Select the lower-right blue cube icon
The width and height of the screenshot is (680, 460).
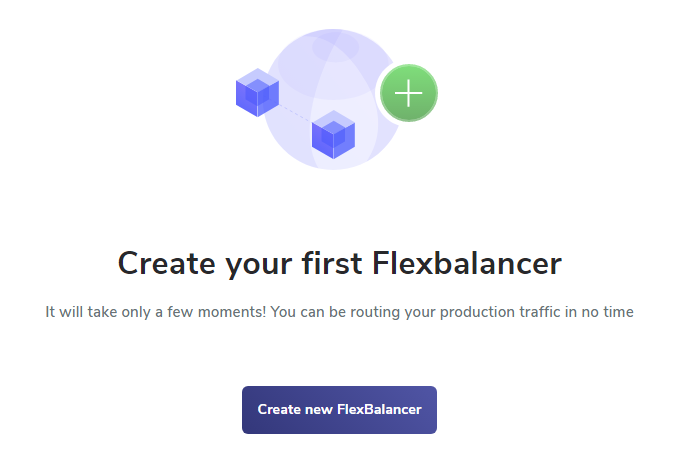(333, 134)
